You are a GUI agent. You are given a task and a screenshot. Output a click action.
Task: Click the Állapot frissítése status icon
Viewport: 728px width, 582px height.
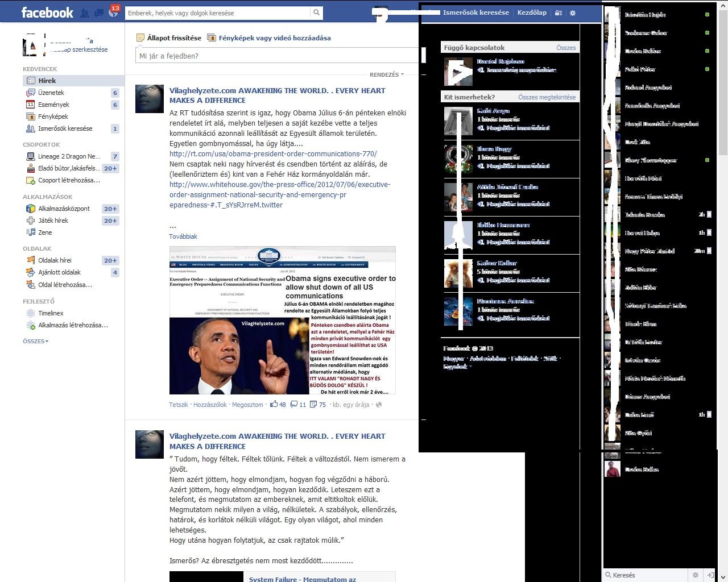click(x=140, y=38)
